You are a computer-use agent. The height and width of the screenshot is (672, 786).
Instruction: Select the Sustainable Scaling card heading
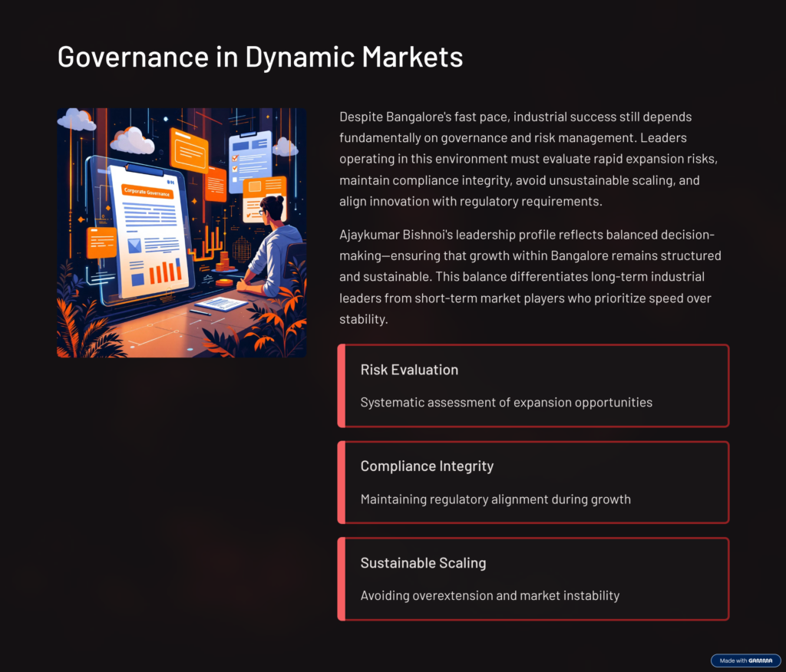[x=423, y=563]
